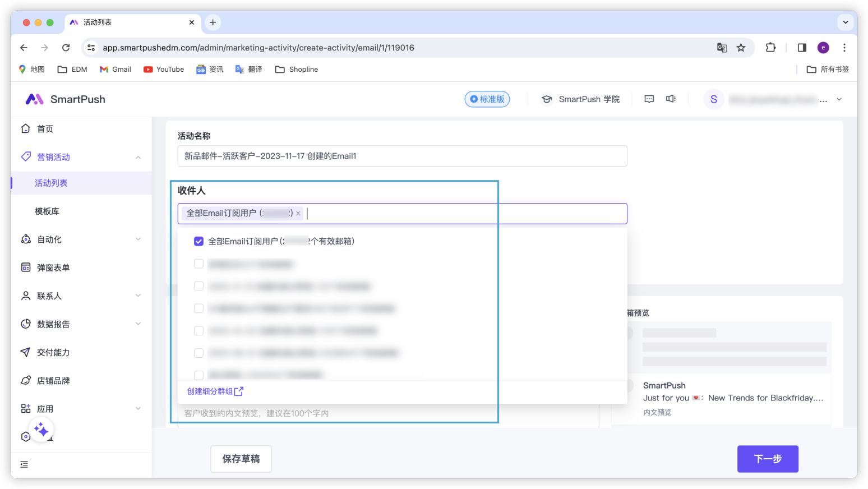This screenshot has width=868, height=489.
Task: Bookmark this page with the star icon
Action: 741,48
